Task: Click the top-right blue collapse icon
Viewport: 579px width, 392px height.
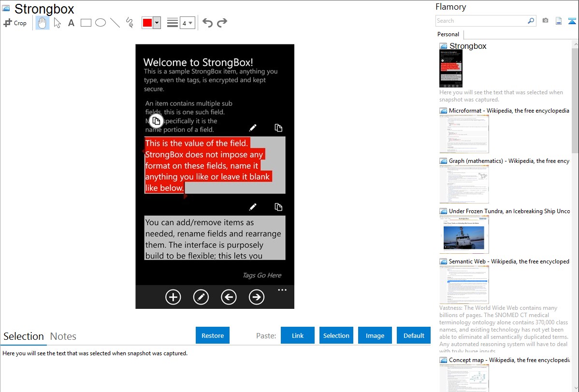Action: pyautogui.click(x=572, y=21)
